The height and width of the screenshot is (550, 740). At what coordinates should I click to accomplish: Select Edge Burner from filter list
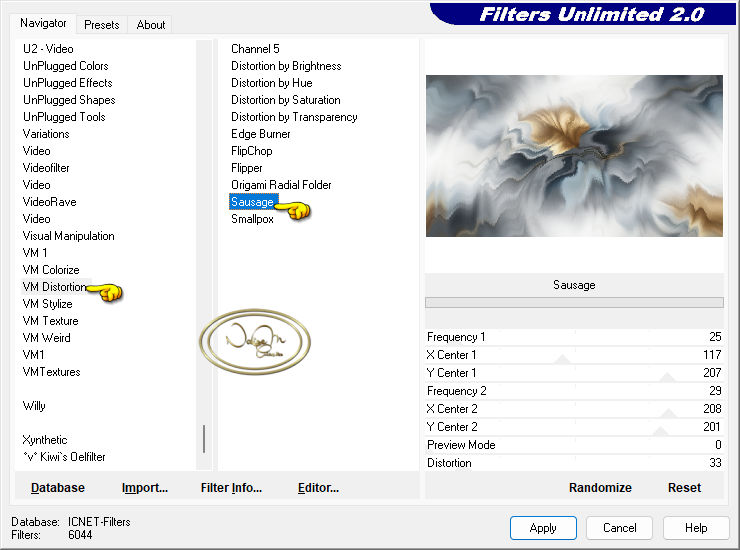pyautogui.click(x=261, y=134)
